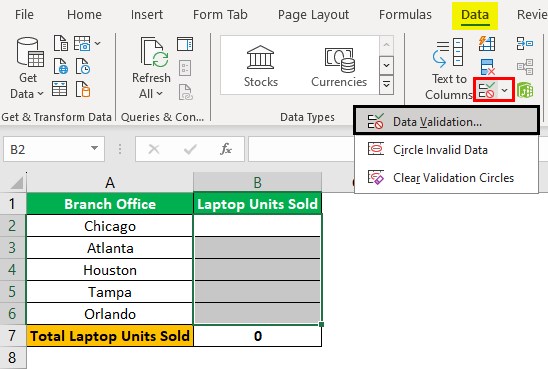Image resolution: width=548 pixels, height=369 pixels.
Task: Click the Houston cell
Action: click(x=110, y=270)
